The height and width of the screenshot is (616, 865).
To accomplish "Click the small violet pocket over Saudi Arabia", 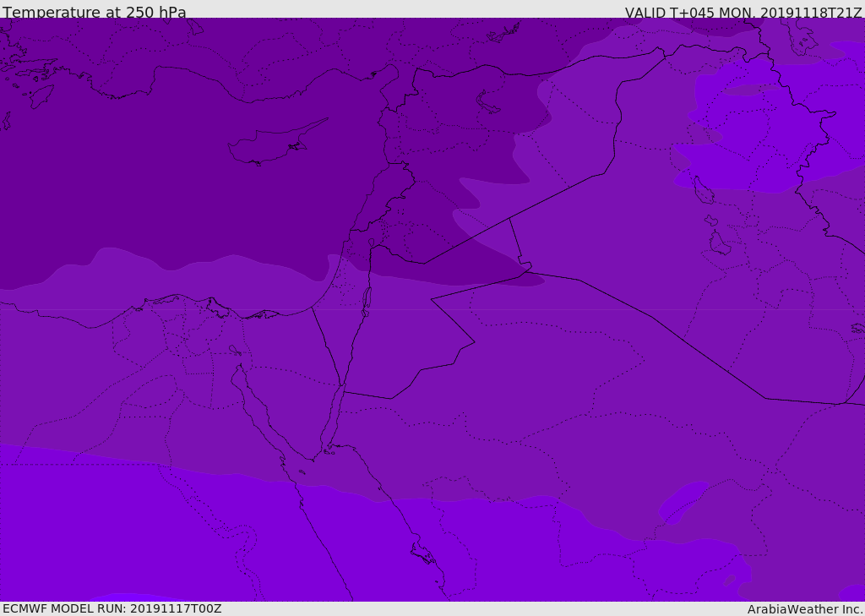I will (683, 504).
